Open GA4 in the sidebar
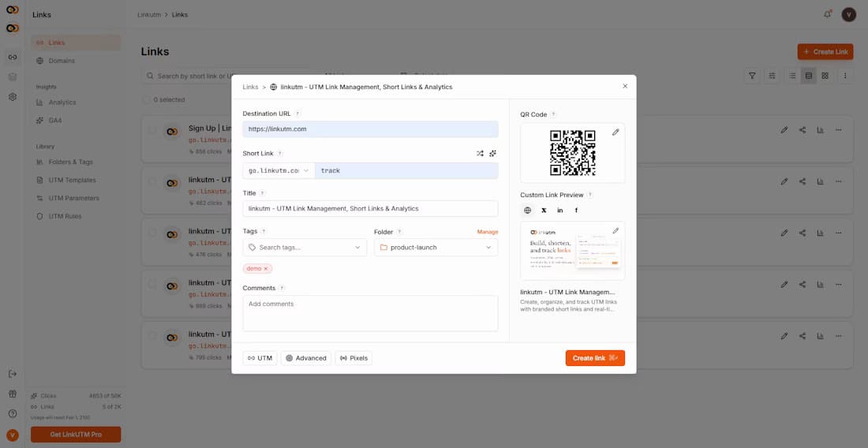This screenshot has width=868, height=448. tap(76, 120)
